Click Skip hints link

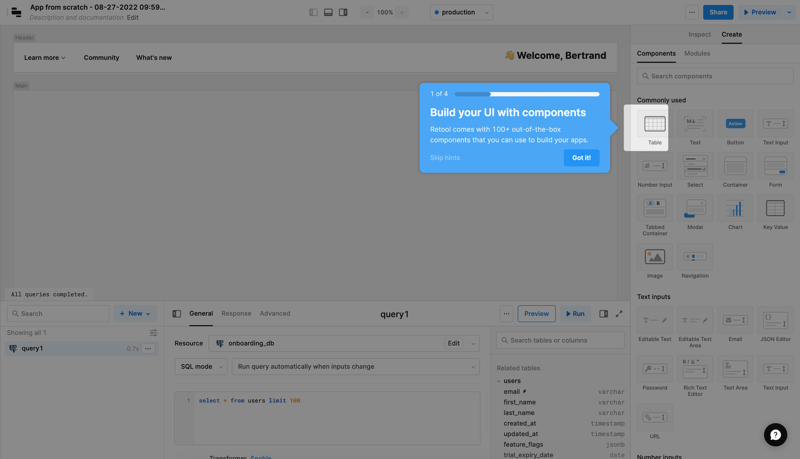[444, 158]
